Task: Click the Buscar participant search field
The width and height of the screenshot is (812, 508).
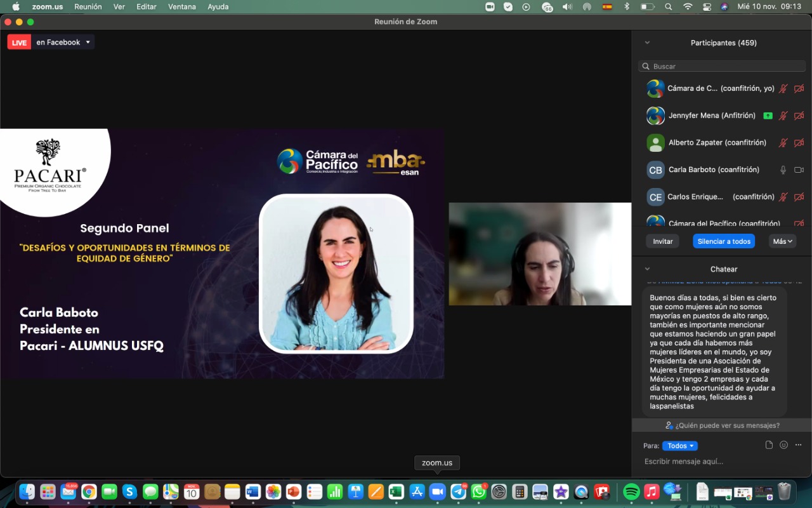Action: [x=722, y=66]
